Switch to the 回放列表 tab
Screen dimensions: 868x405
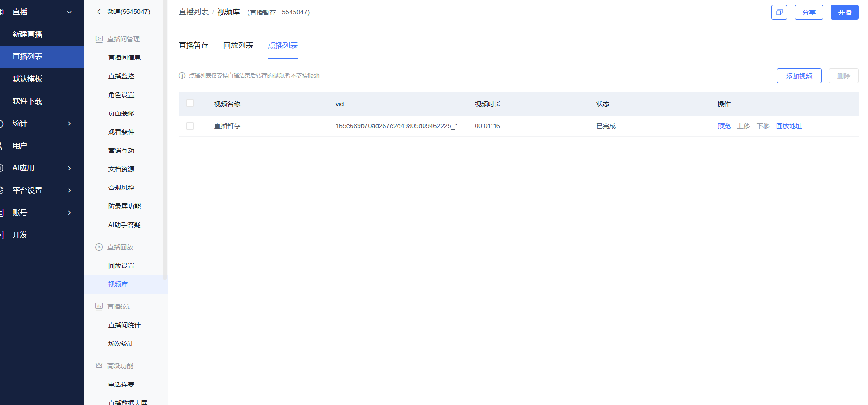(x=238, y=46)
